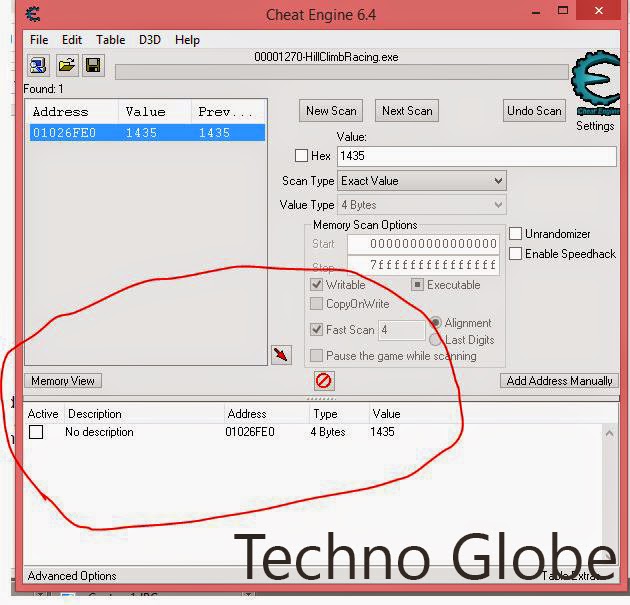Click the New Scan button
630x605 pixels.
331,111
